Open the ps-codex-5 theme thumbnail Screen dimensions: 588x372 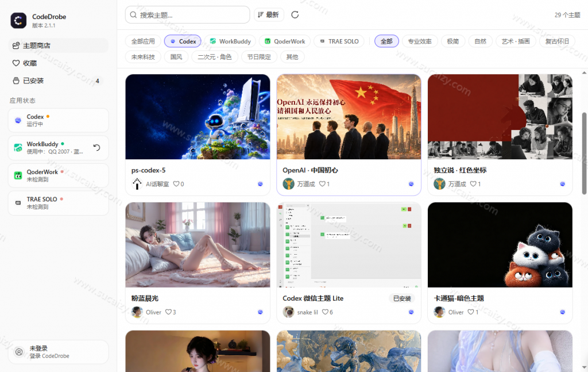(x=198, y=117)
